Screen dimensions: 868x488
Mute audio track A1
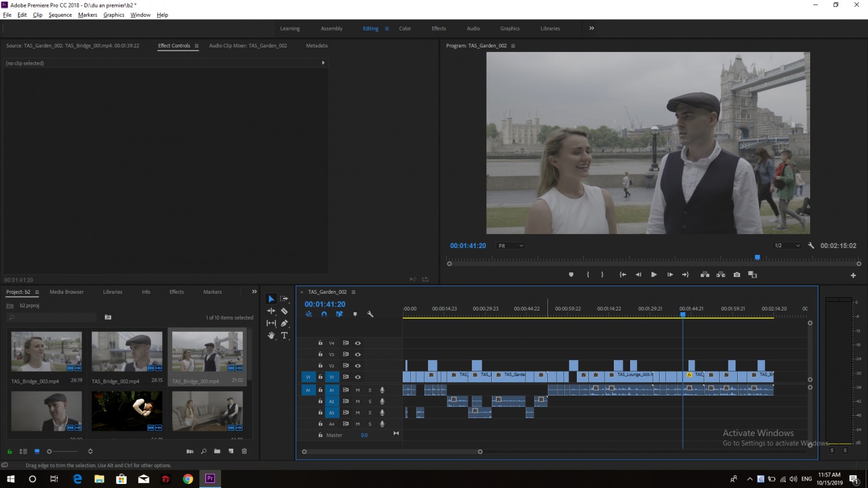(x=358, y=390)
